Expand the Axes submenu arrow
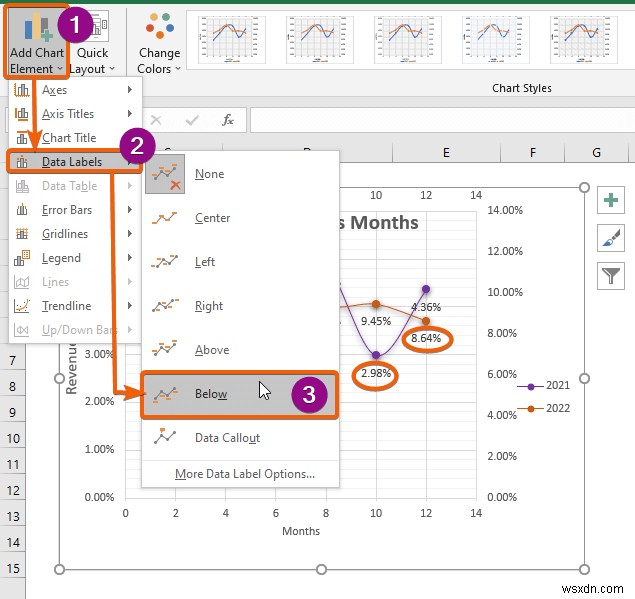Viewport: 635px width, 599px height. tap(130, 90)
